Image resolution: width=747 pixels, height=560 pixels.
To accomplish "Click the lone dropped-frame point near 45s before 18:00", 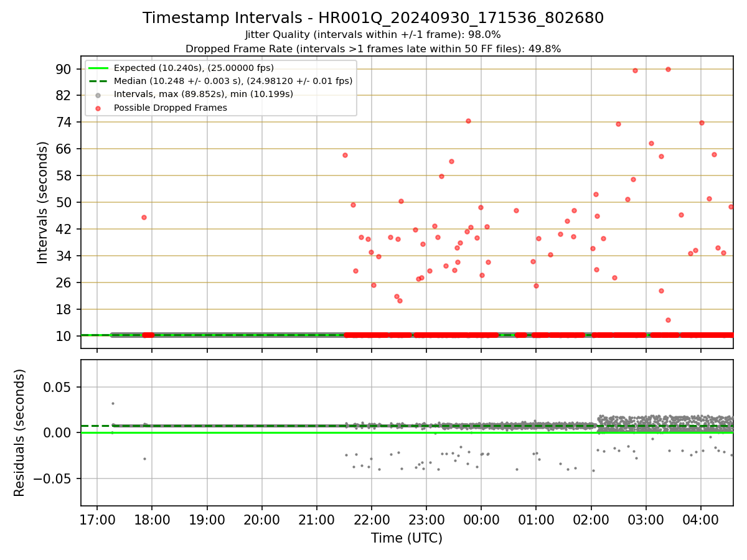I will (x=144, y=217).
